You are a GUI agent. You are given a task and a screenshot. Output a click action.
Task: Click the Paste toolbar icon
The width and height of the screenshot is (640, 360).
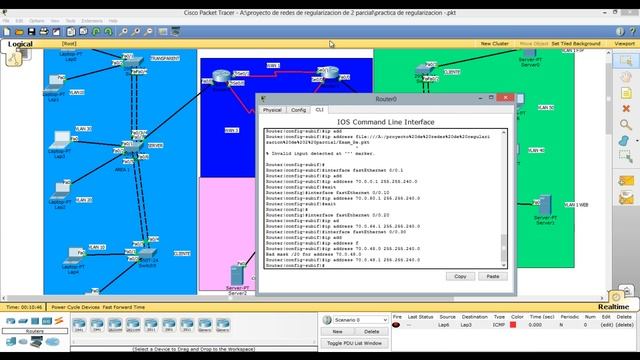pyautogui.click(x=84, y=32)
